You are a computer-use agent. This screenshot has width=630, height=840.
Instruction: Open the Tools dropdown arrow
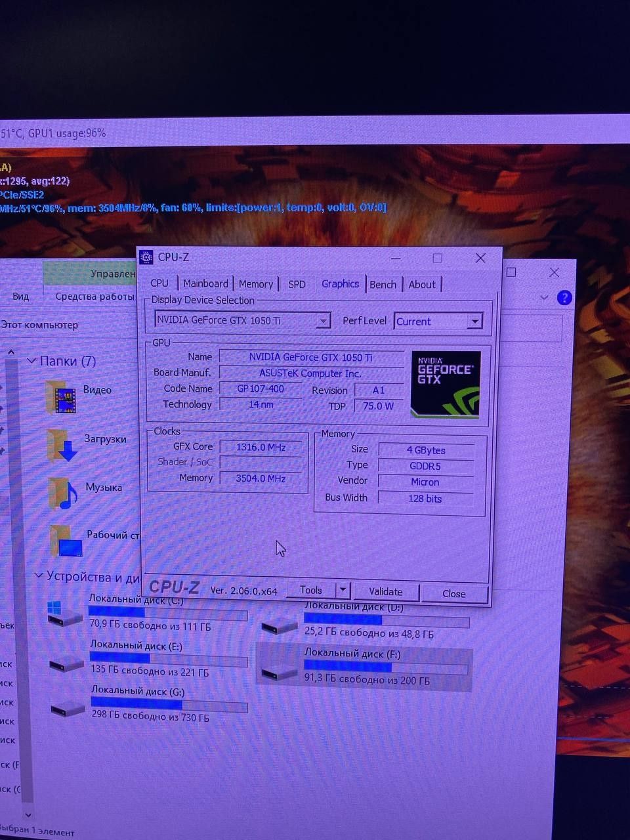(x=343, y=590)
